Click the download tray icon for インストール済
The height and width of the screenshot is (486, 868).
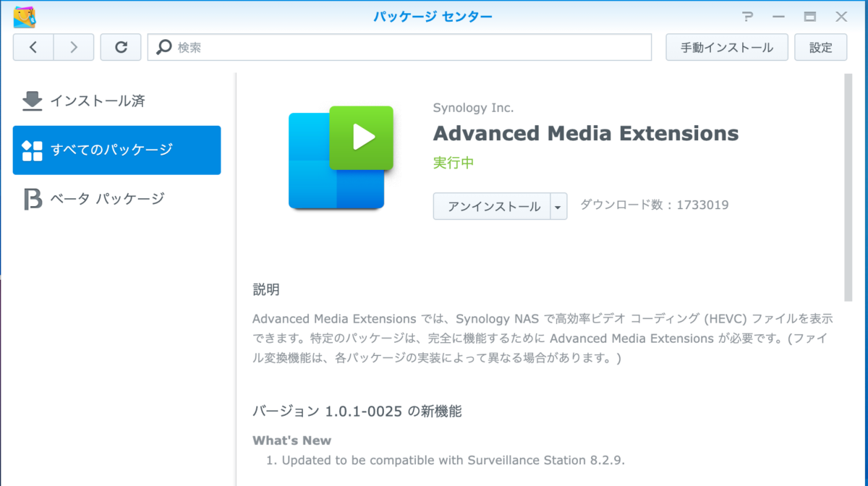click(x=33, y=101)
